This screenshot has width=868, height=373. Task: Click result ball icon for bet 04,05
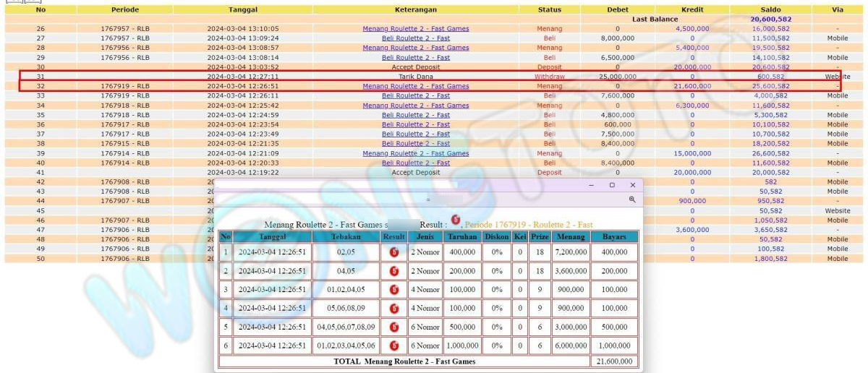click(x=394, y=271)
